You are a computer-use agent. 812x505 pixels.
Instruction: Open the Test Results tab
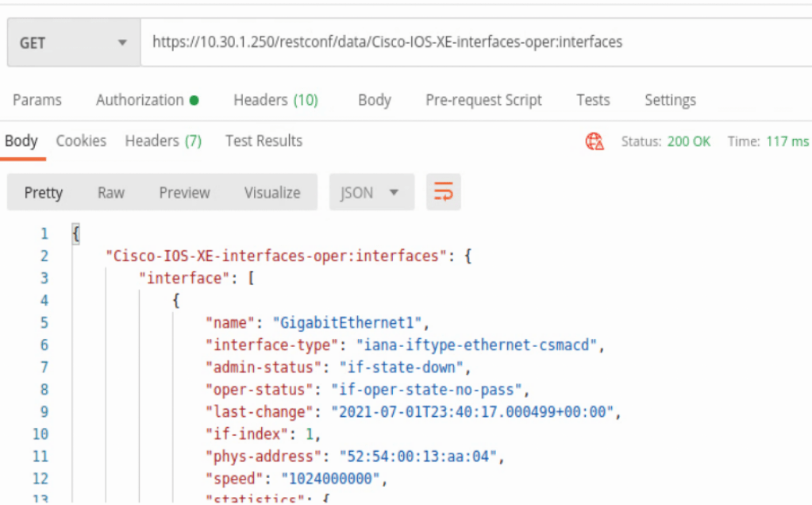coord(264,141)
